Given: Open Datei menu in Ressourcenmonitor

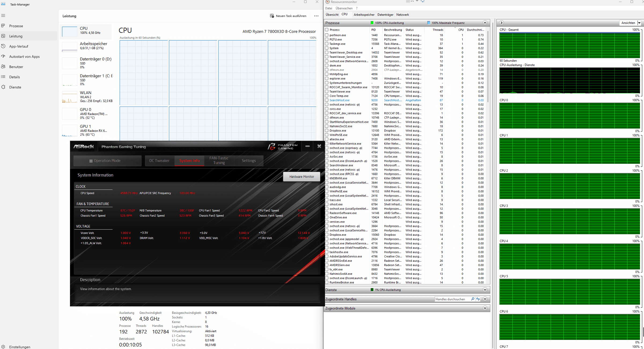Looking at the screenshot, I should click(329, 8).
